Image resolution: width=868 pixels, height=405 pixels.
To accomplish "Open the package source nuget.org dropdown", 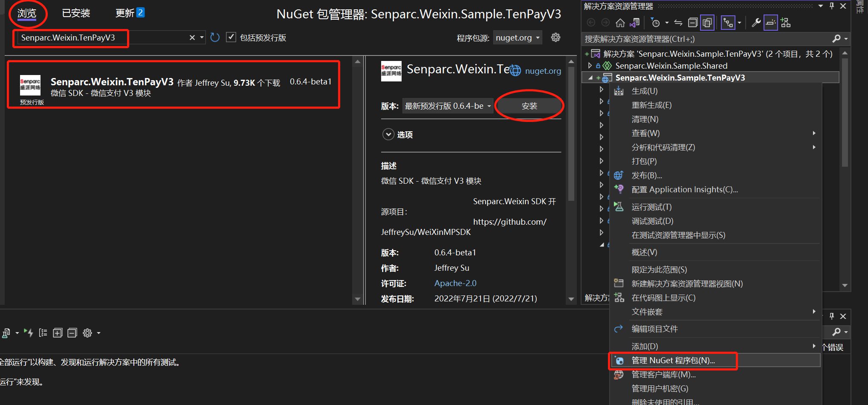I will pos(518,38).
